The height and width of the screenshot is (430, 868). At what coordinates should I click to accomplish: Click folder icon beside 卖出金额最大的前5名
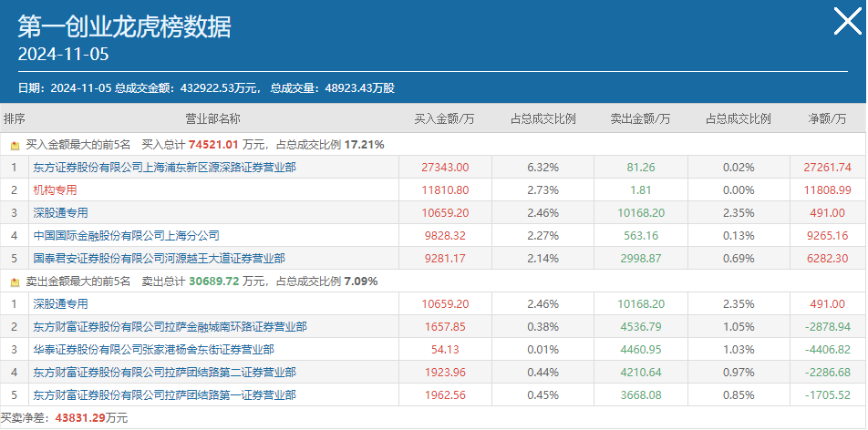15,282
